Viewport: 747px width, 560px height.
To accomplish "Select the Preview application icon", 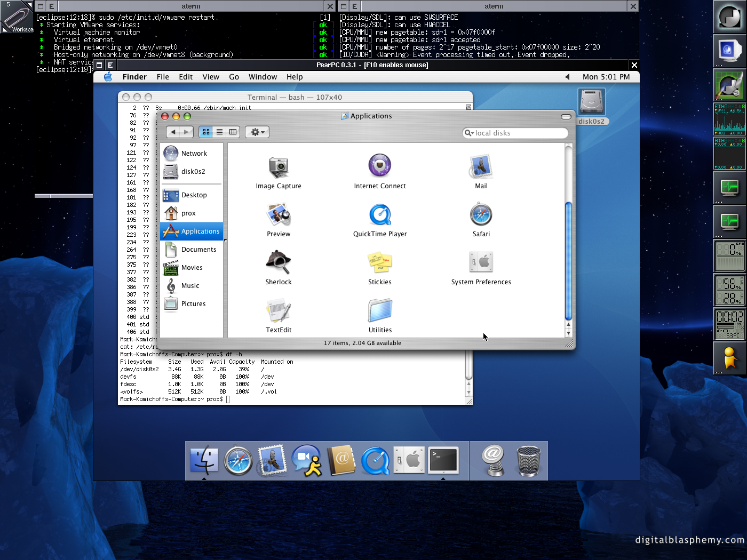I will (279, 215).
